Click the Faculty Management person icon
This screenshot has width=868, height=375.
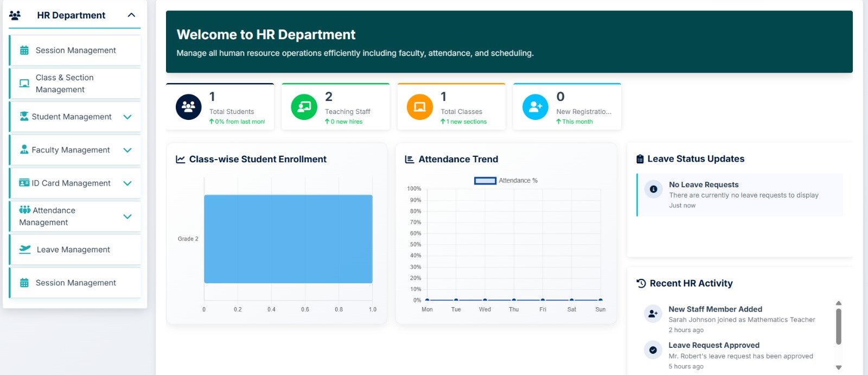click(x=24, y=149)
